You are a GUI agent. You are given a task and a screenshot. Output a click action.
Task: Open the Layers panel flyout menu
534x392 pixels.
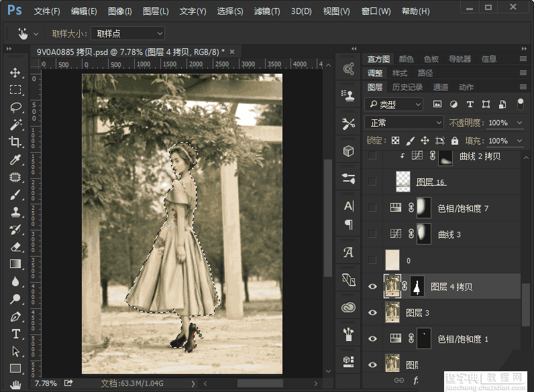click(523, 87)
